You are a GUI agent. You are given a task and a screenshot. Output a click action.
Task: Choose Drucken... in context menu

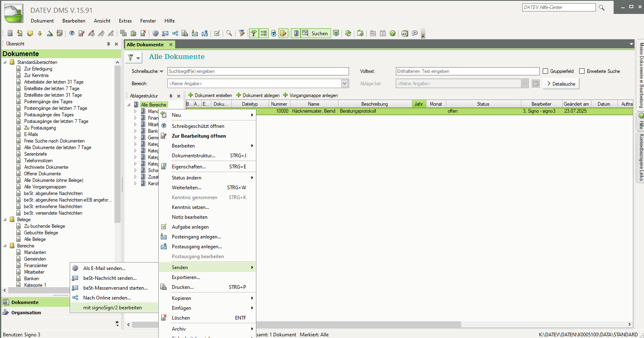[208, 287]
